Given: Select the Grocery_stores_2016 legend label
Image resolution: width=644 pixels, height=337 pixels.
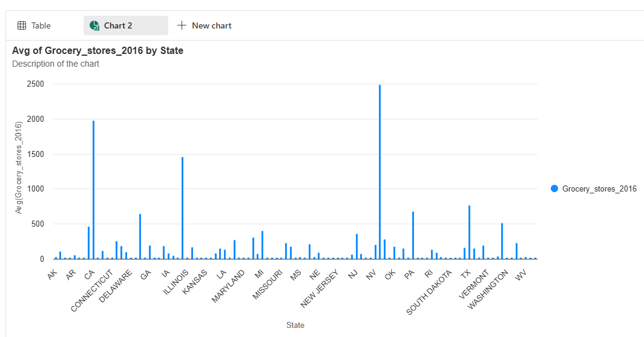Looking at the screenshot, I should pyautogui.click(x=599, y=189).
